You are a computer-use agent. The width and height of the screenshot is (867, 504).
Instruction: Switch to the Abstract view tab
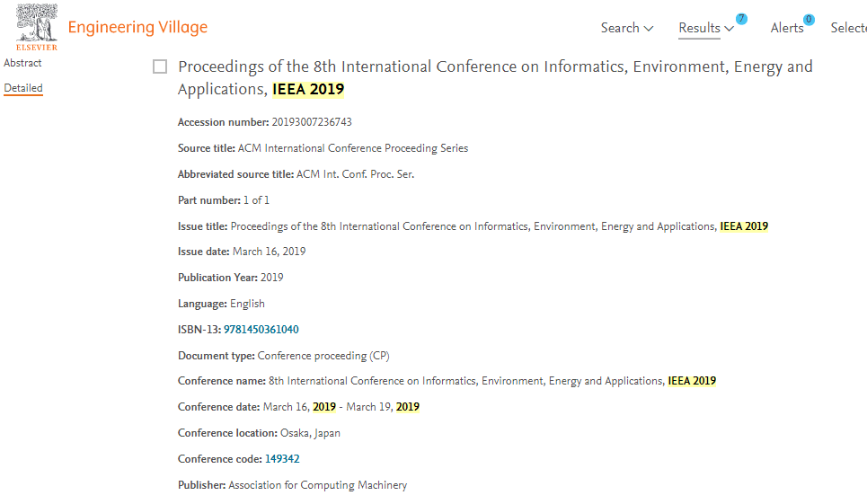point(22,63)
